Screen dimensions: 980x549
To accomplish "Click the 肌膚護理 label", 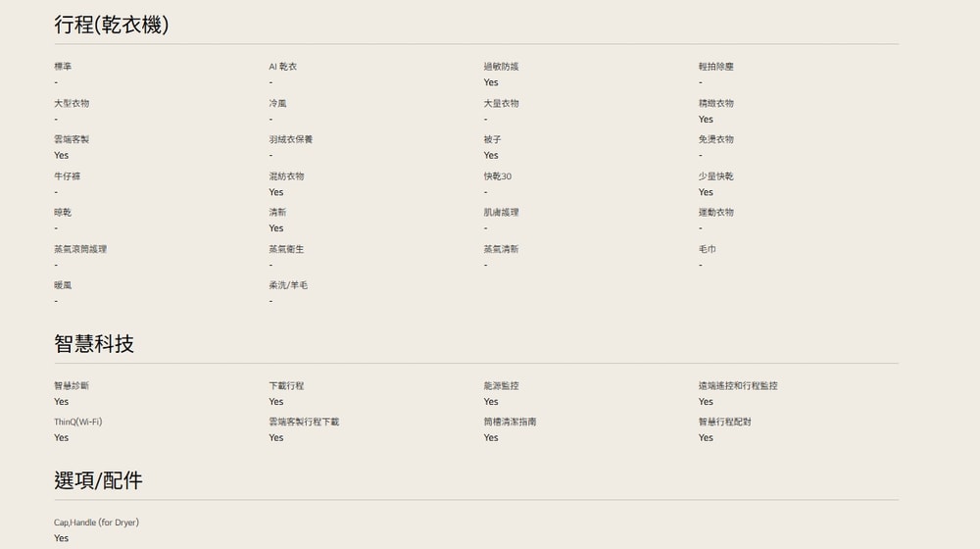I will pos(501,213).
